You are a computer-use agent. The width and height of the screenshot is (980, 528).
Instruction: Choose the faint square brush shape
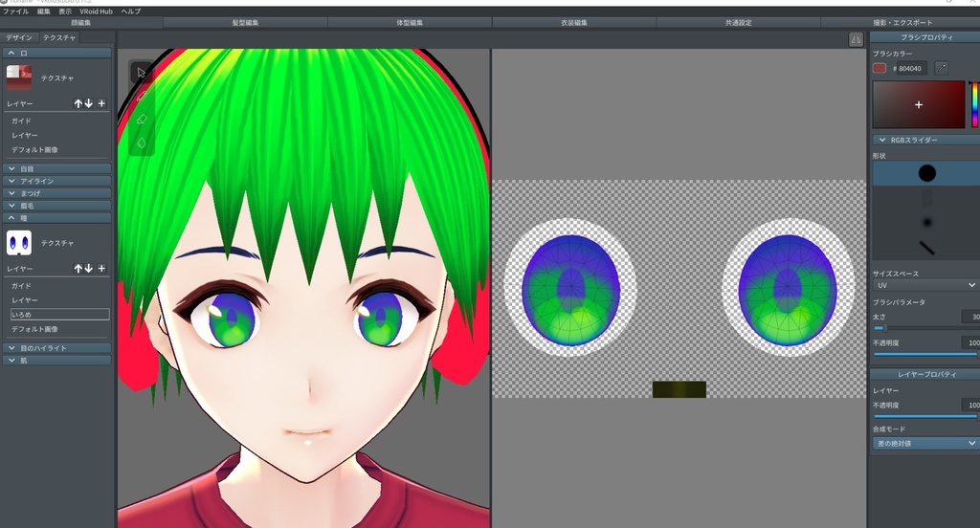click(x=926, y=198)
